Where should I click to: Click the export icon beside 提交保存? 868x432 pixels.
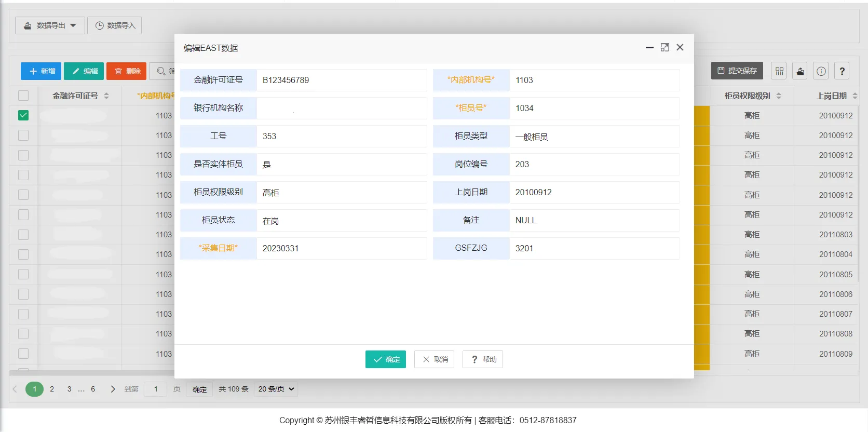point(800,71)
